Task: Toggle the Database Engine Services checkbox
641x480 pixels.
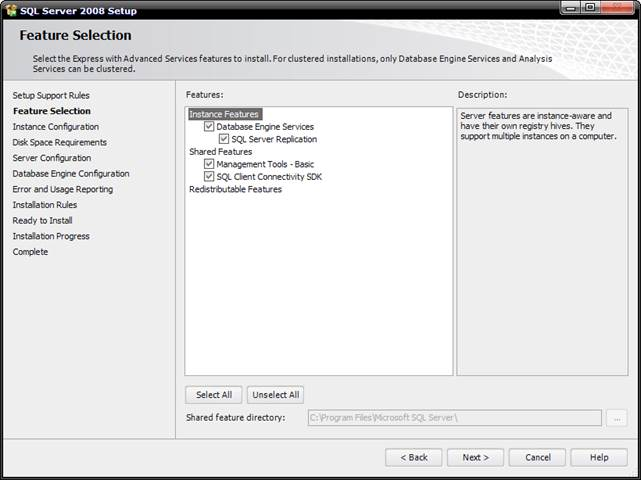Action: (209, 126)
